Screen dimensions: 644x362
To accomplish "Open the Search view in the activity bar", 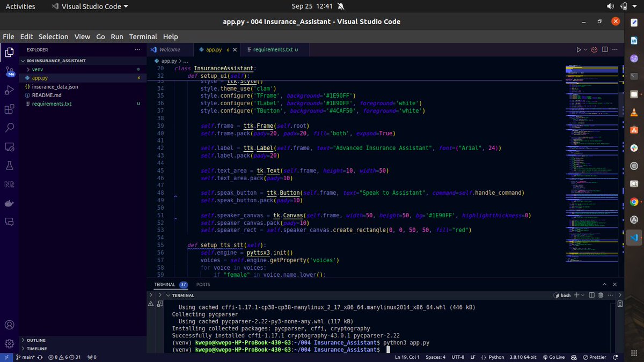I will (x=9, y=128).
